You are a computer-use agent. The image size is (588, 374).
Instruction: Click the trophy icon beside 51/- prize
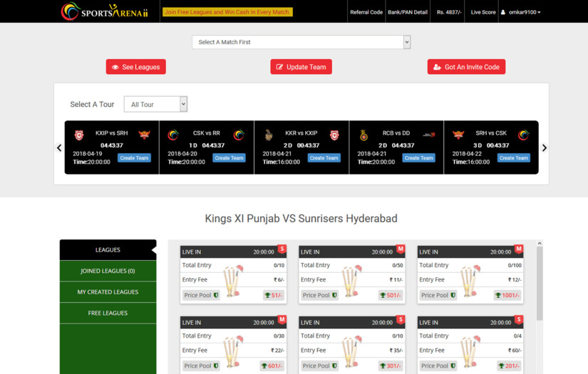[267, 296]
